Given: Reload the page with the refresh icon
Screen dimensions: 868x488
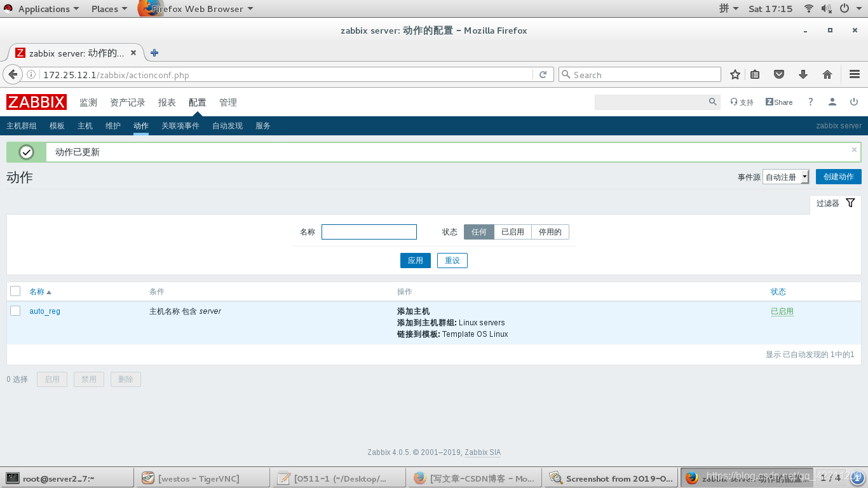Looking at the screenshot, I should click(x=543, y=74).
